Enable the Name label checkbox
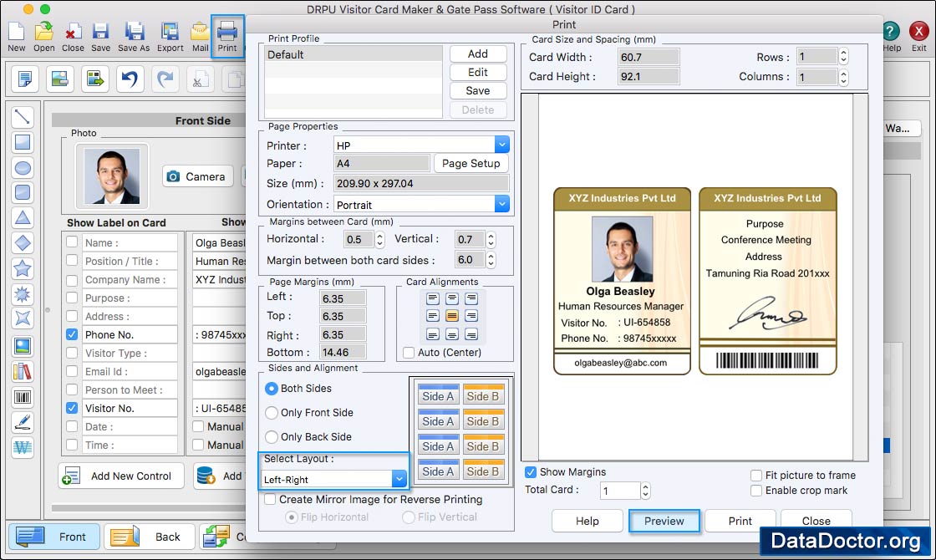936x560 pixels. point(72,242)
